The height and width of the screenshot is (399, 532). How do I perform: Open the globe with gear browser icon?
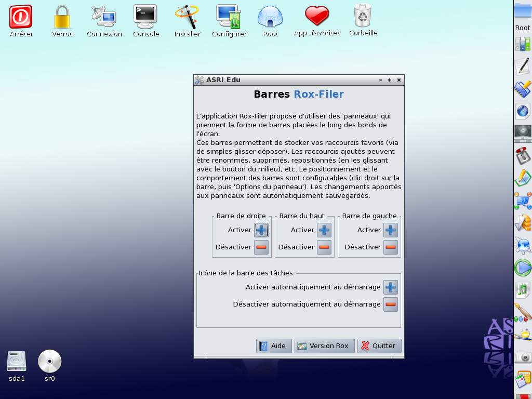[523, 245]
